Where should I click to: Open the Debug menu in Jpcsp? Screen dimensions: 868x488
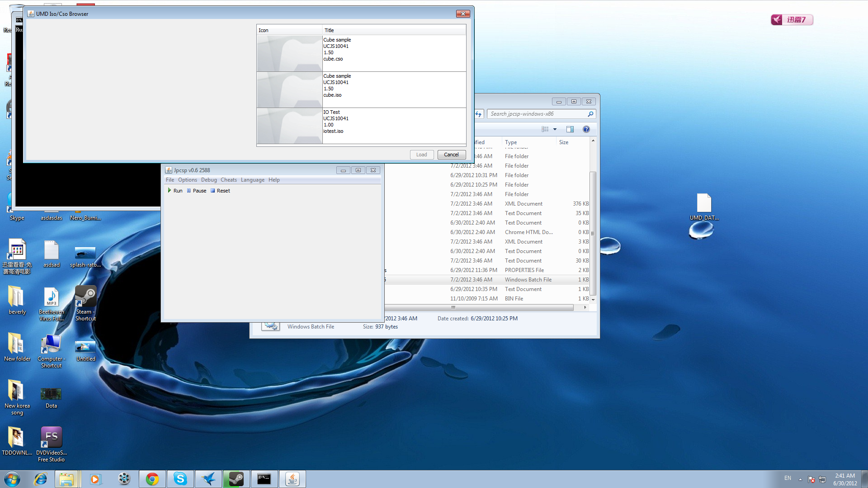[209, 180]
